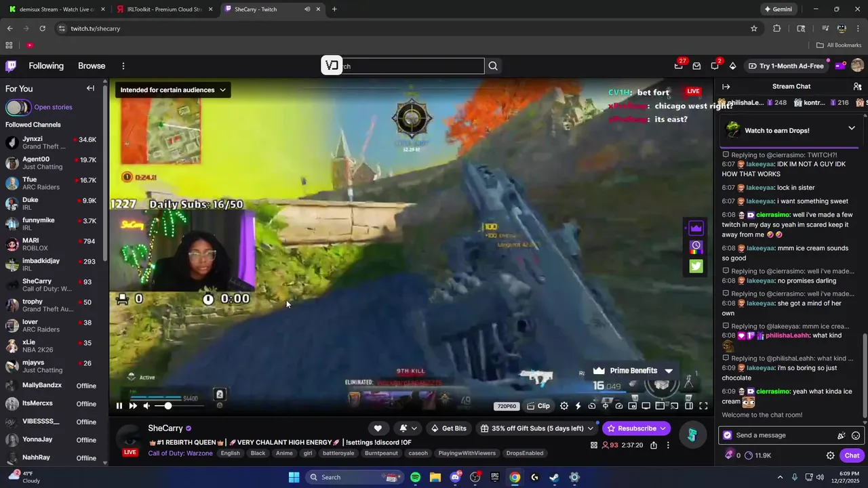Send message with Chat button

tap(852, 455)
